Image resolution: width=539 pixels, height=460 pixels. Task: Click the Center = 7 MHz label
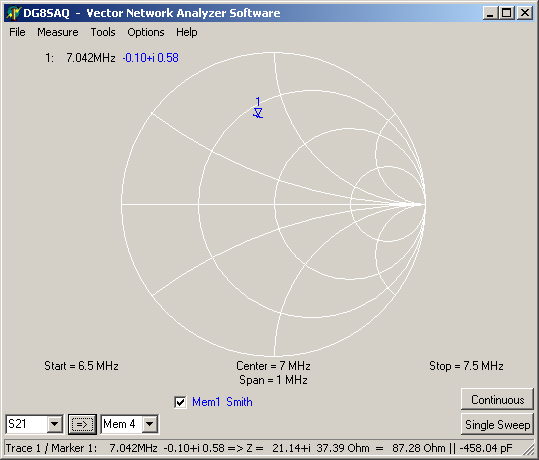click(273, 365)
